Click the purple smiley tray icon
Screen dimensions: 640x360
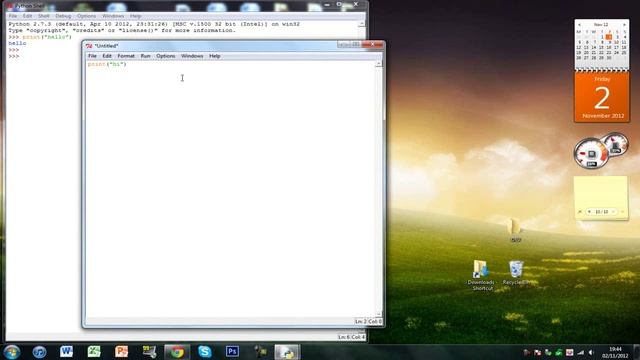point(569,352)
